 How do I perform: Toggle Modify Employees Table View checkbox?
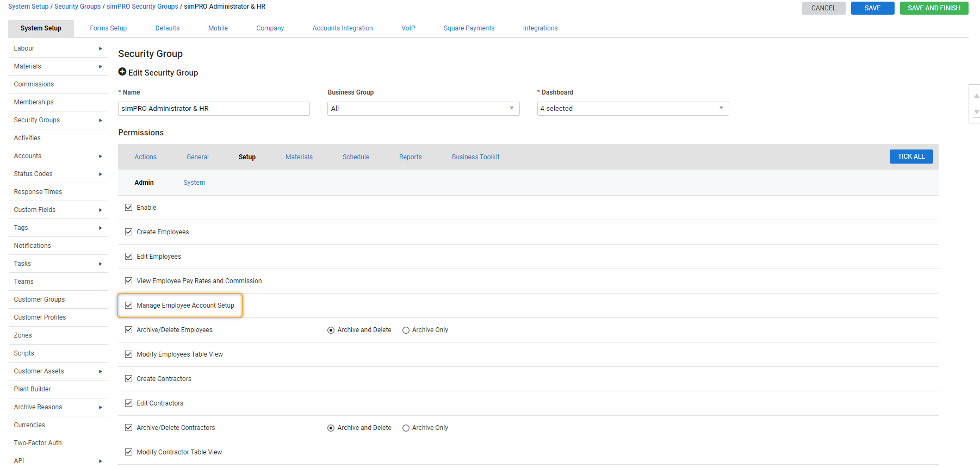coord(129,354)
